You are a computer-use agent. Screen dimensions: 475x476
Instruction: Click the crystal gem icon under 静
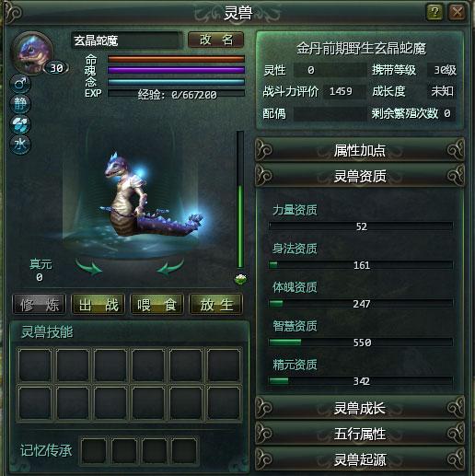[x=20, y=124]
